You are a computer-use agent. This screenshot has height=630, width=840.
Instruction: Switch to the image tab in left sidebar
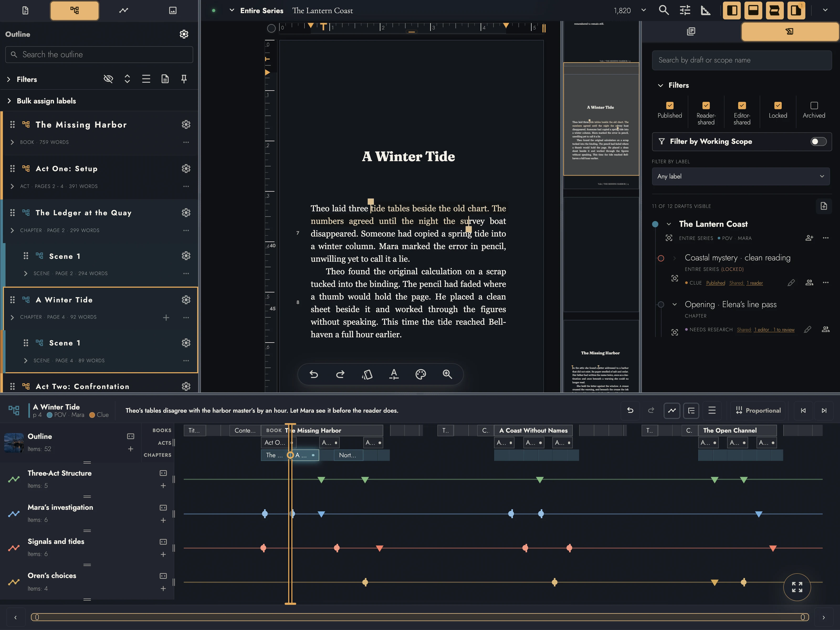[172, 10]
